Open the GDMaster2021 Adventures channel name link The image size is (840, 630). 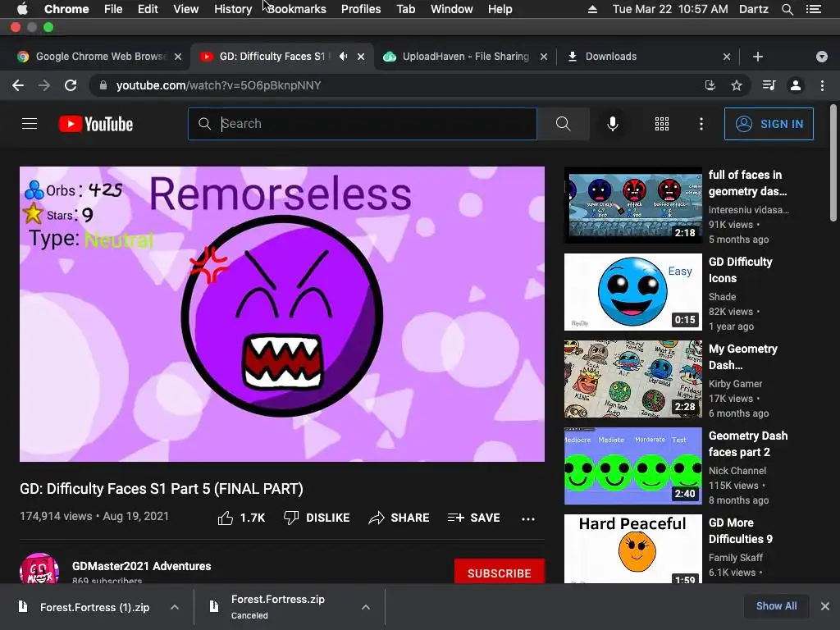[141, 566]
